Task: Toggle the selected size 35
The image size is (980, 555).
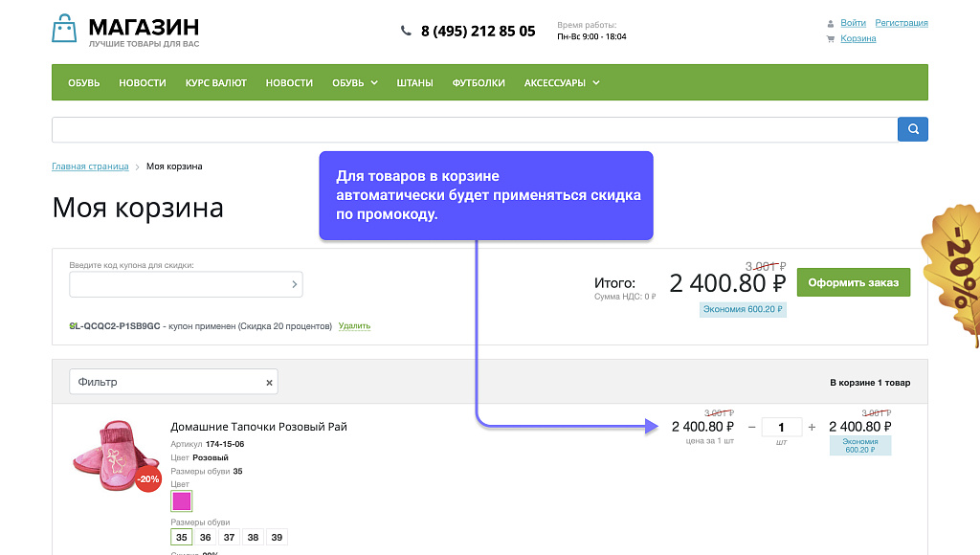Action: pyautogui.click(x=181, y=537)
